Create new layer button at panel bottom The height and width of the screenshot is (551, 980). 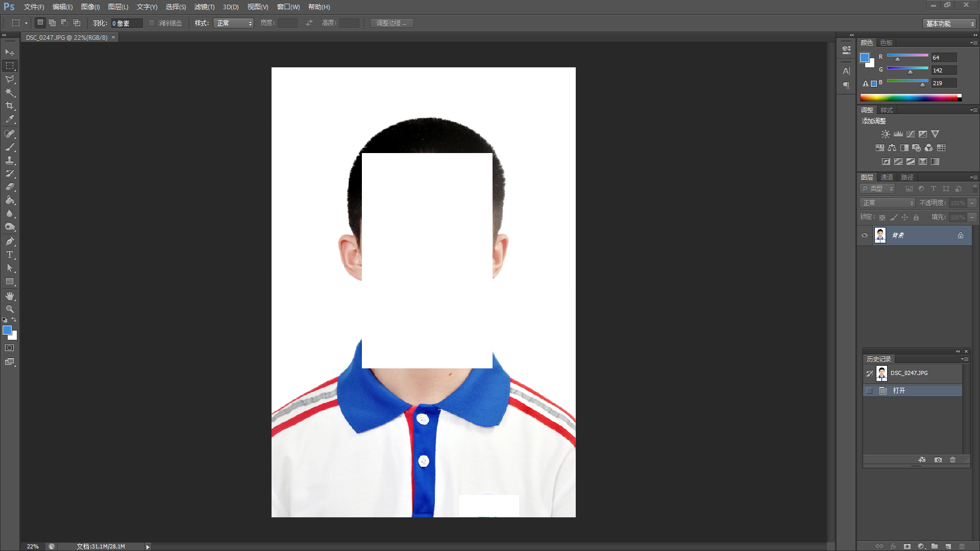948,546
